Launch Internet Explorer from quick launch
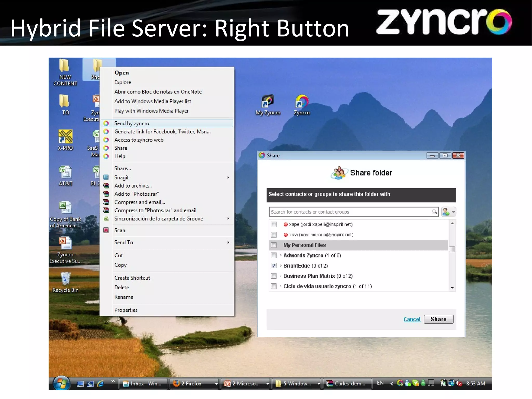Viewport: 532px width, 399px height. tap(100, 384)
